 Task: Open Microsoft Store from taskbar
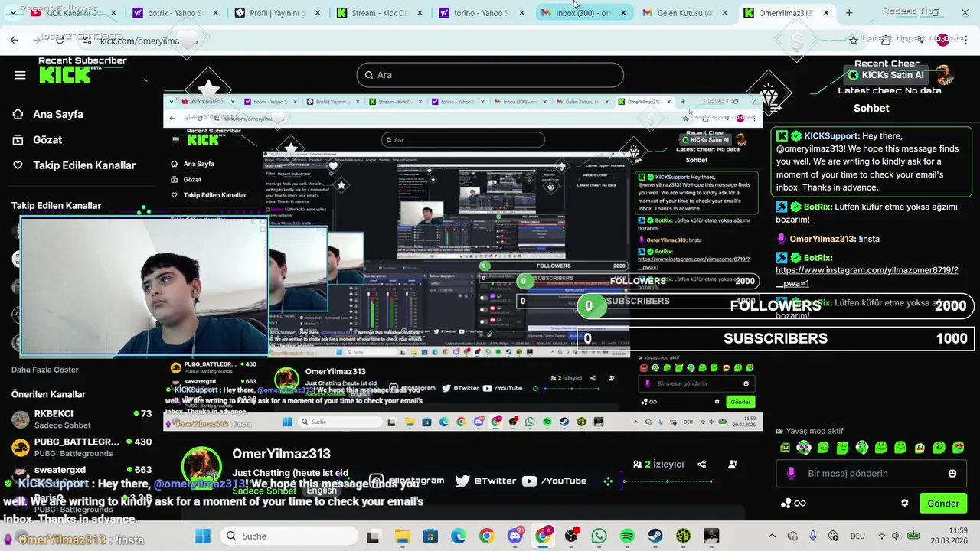click(430, 536)
